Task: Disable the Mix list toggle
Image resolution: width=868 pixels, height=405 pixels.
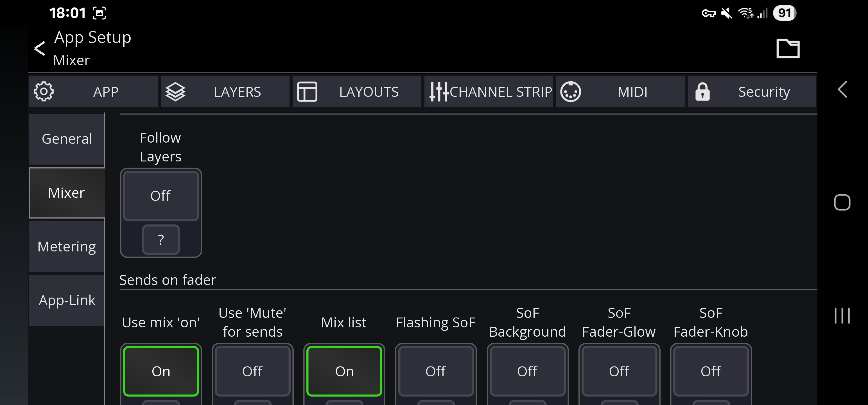Action: point(344,371)
